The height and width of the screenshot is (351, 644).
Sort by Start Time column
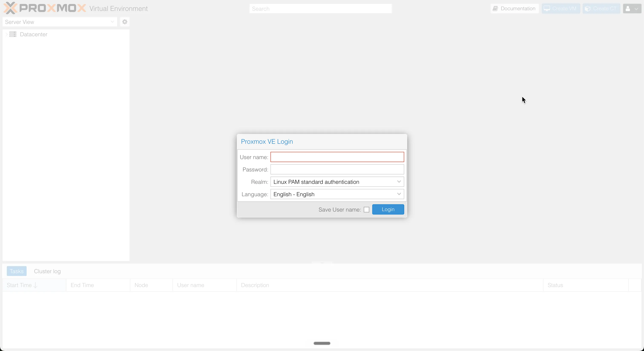point(34,285)
